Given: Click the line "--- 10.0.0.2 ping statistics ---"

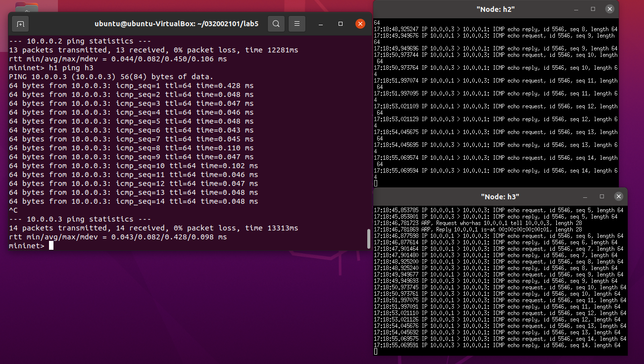Looking at the screenshot, I should coord(80,41).
